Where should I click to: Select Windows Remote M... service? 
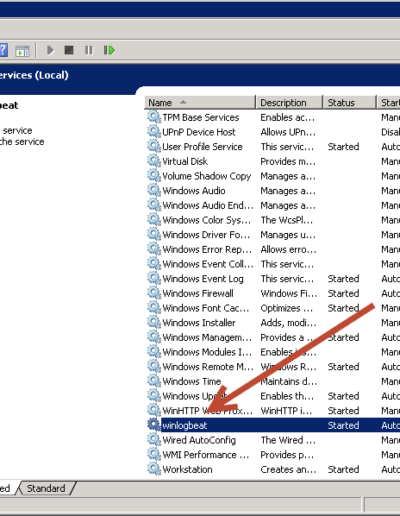pos(208,367)
